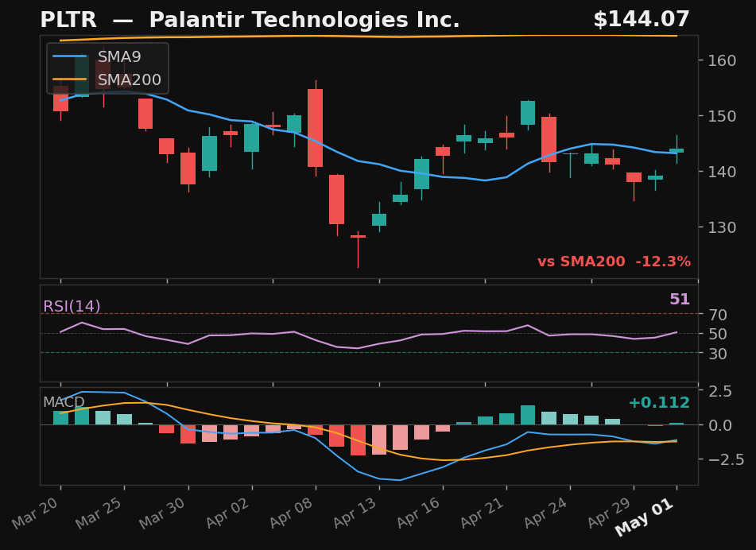Click the green RSI oversold line at 30
This screenshot has width=756, height=550.
point(369,353)
